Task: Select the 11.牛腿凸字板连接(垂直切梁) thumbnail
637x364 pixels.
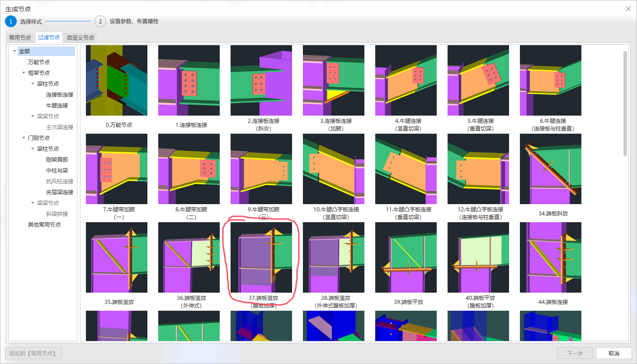Action: (406, 169)
